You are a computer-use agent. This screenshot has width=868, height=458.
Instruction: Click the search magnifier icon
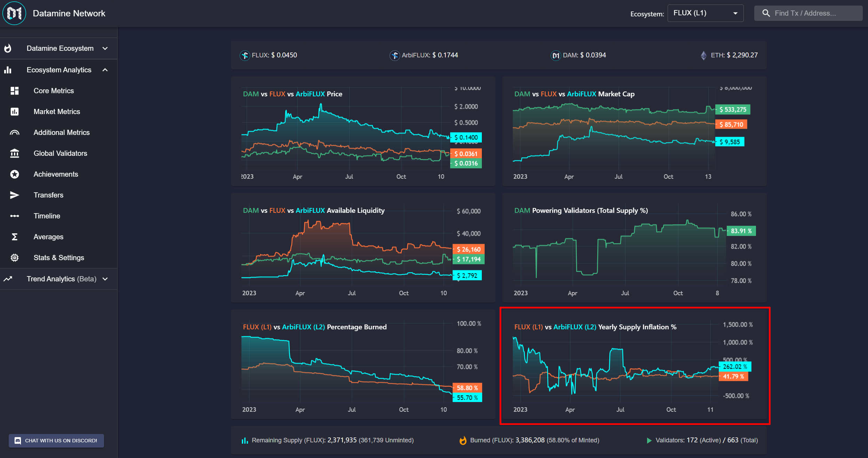coord(766,13)
